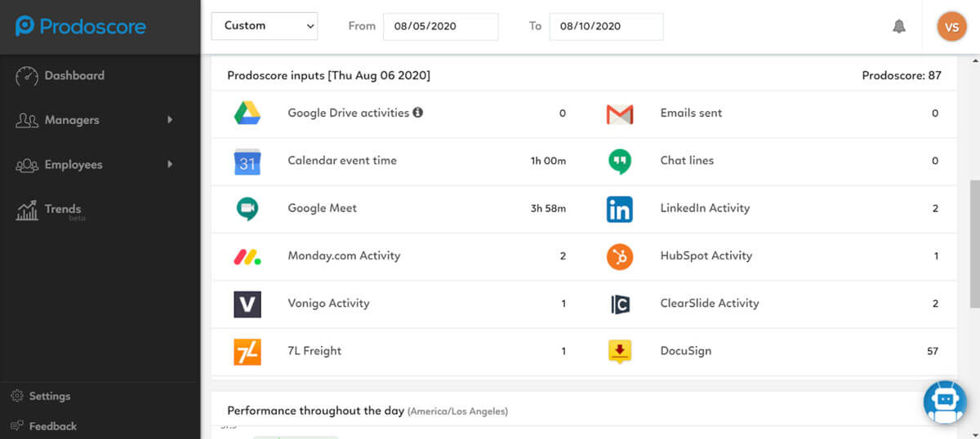Click the Gmail Emails sent icon
The width and height of the screenshot is (980, 439).
(x=620, y=114)
